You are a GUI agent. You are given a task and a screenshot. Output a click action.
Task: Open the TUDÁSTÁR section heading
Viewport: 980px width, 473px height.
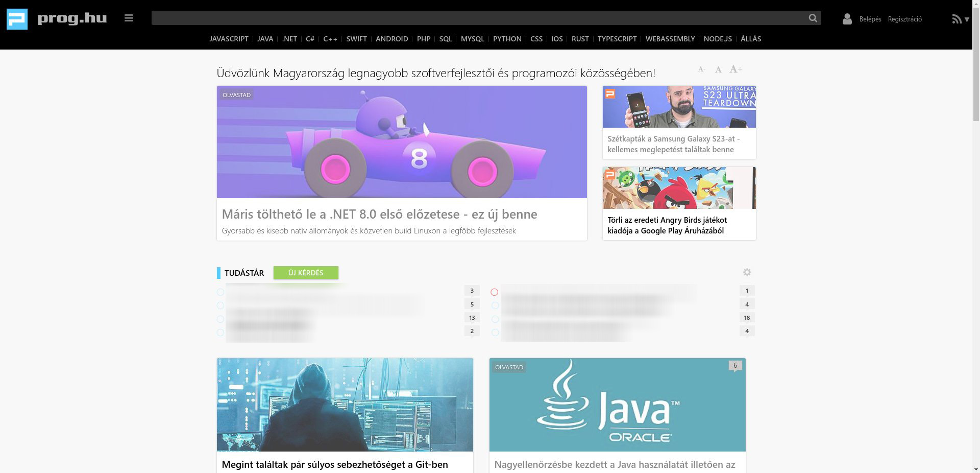[244, 273]
